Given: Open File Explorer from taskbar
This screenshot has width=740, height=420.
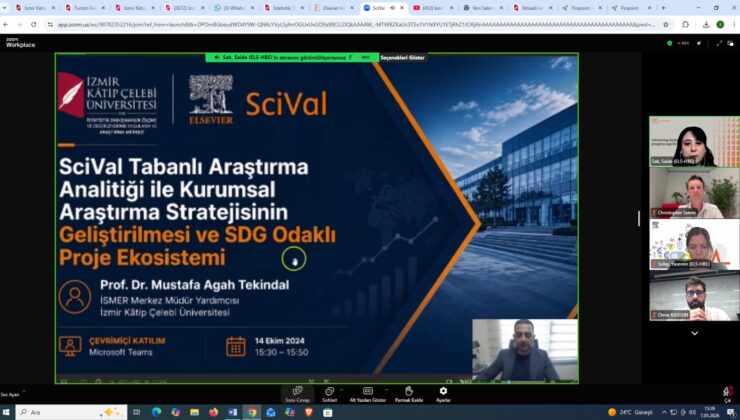Looking at the screenshot, I should [x=194, y=412].
